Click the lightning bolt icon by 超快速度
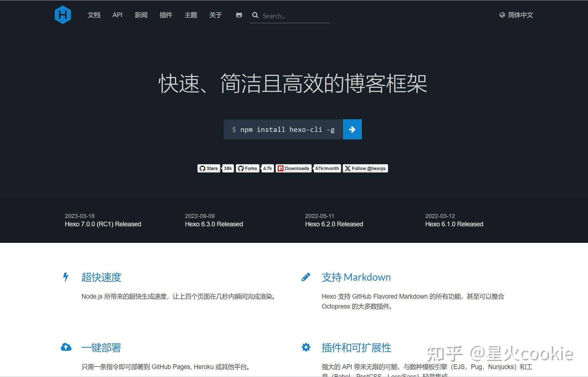 tap(66, 277)
